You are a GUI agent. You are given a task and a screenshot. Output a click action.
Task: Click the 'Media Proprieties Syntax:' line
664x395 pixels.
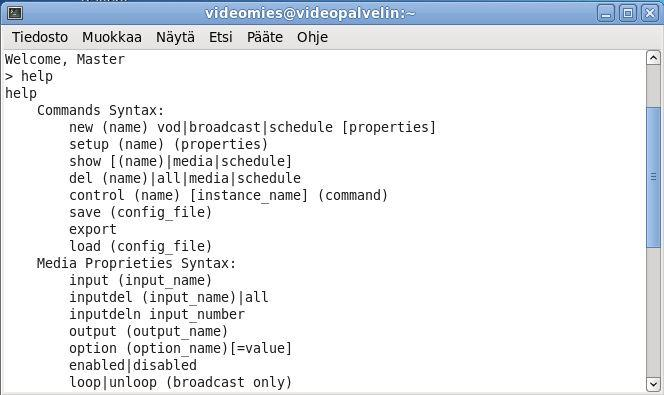click(x=136, y=263)
